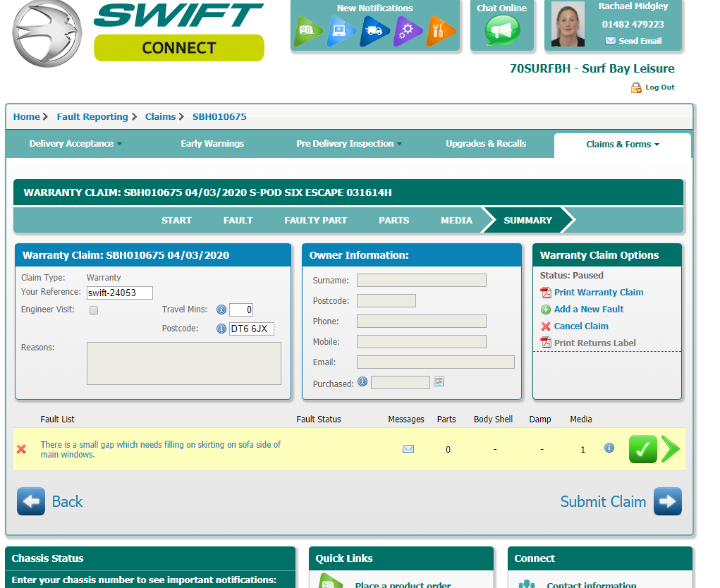Click the Purchased date field
The image size is (720, 588).
tap(401, 382)
